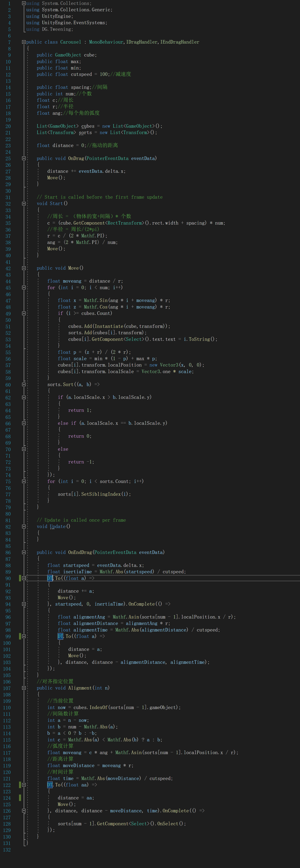
Task: Click line number 80 in the gutter
Action: point(8,514)
